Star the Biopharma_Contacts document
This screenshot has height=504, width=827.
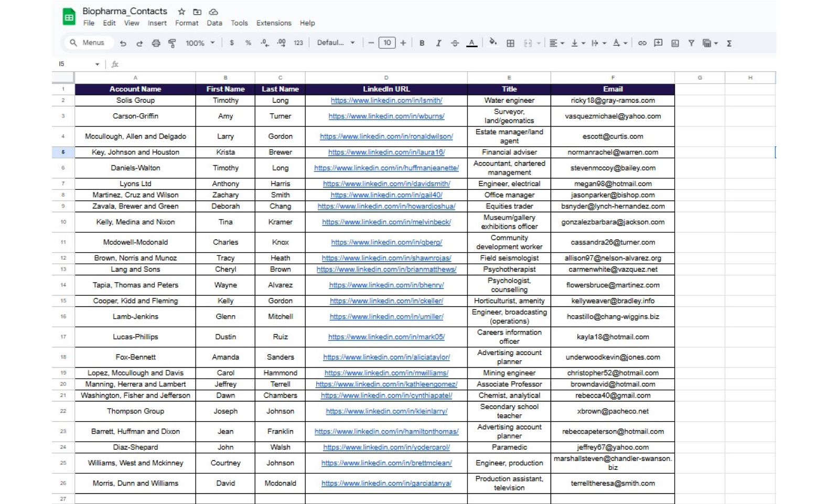pos(181,12)
